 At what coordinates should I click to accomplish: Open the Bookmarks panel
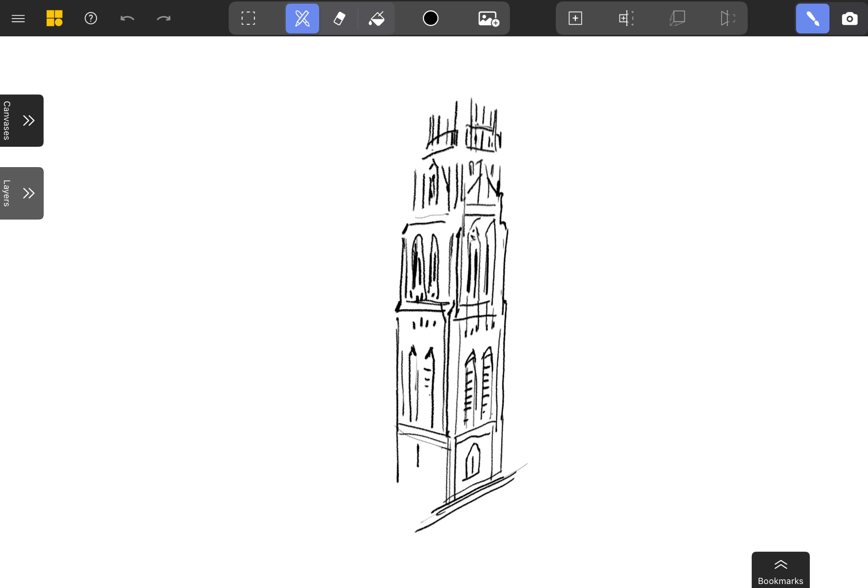click(781, 570)
